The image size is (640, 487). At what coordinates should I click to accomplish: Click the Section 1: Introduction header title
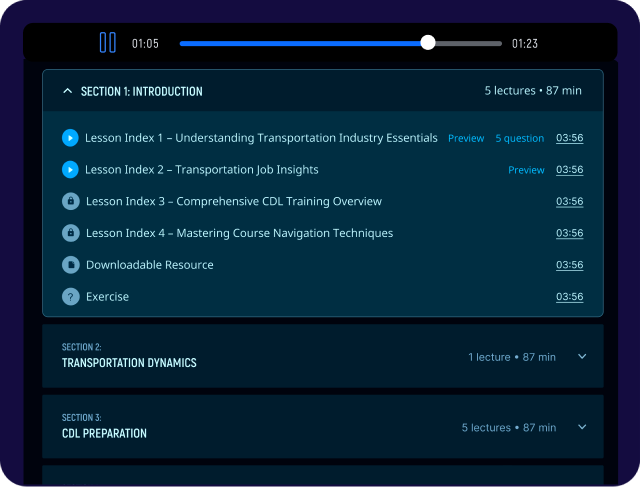141,91
